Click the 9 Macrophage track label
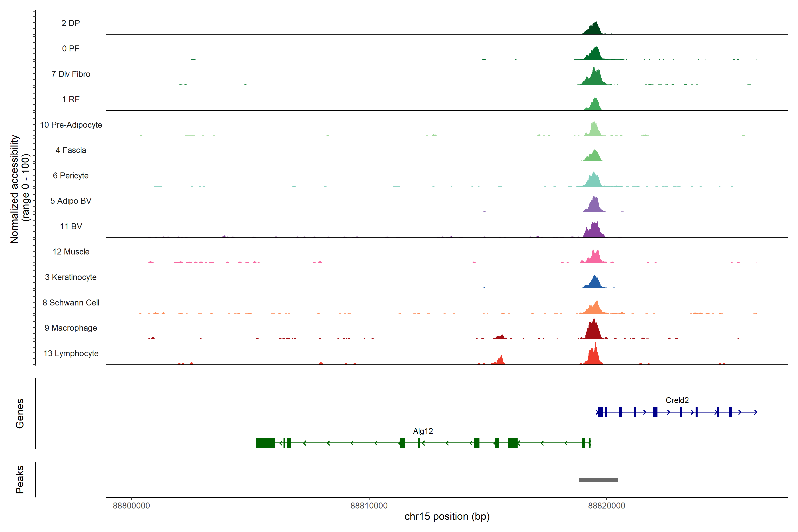Viewport: 798px width, 532px height. 70,328
